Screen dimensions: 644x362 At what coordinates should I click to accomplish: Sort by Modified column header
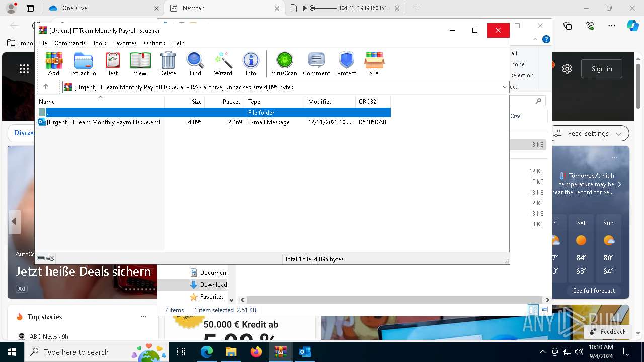tap(331, 102)
